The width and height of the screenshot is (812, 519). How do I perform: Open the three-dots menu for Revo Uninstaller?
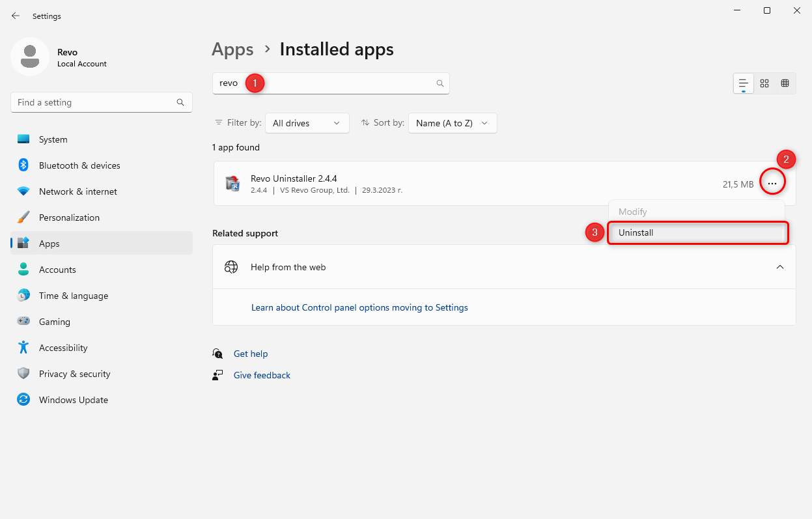pos(772,184)
